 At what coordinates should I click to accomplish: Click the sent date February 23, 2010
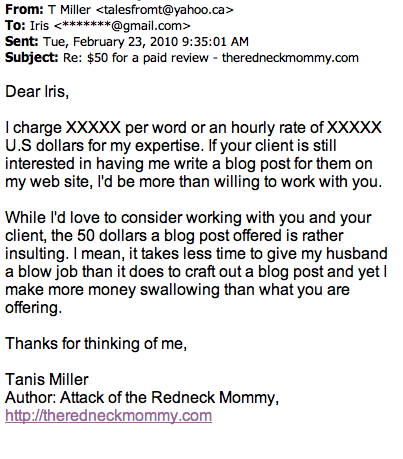click(x=111, y=42)
